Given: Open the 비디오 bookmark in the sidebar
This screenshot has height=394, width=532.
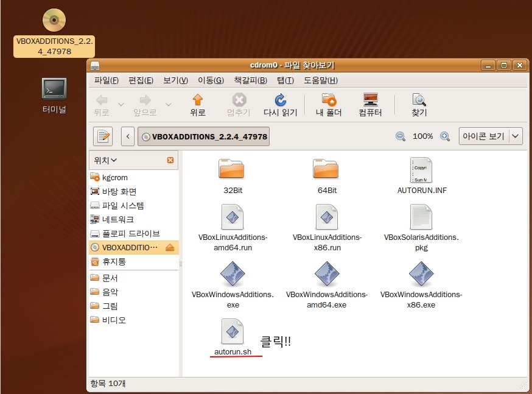Looking at the screenshot, I should [x=134, y=320].
